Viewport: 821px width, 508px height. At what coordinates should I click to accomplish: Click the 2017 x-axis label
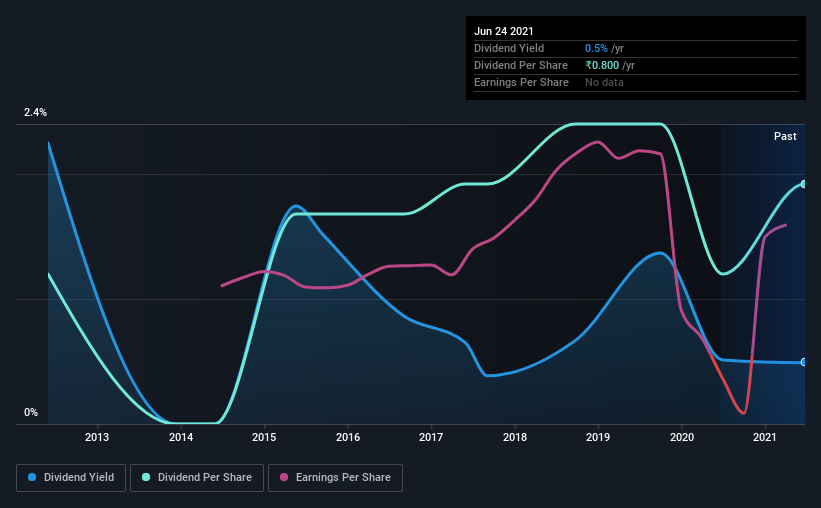tap(431, 437)
